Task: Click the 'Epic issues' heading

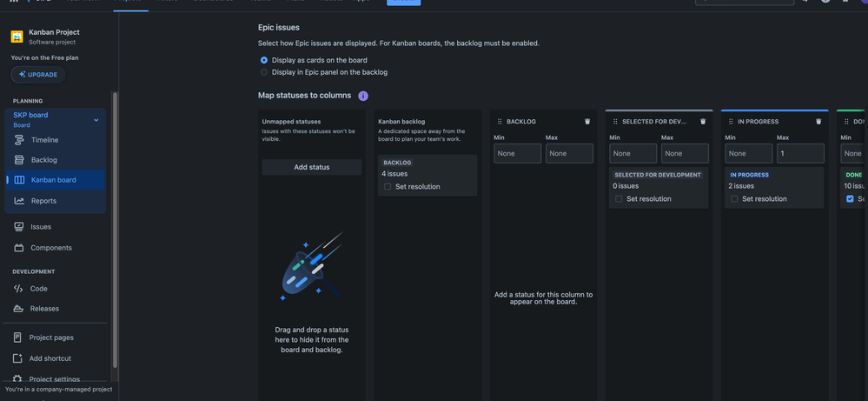Action: (x=279, y=27)
